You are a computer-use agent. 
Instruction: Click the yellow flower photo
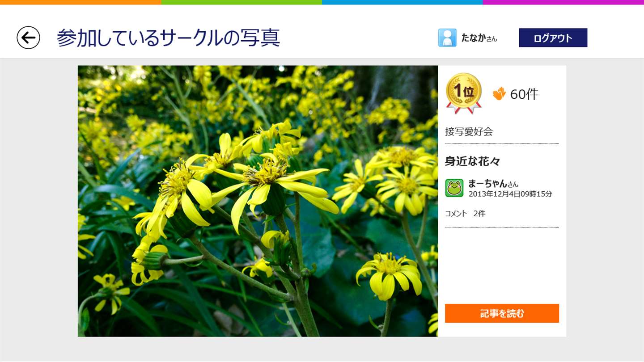tap(258, 201)
